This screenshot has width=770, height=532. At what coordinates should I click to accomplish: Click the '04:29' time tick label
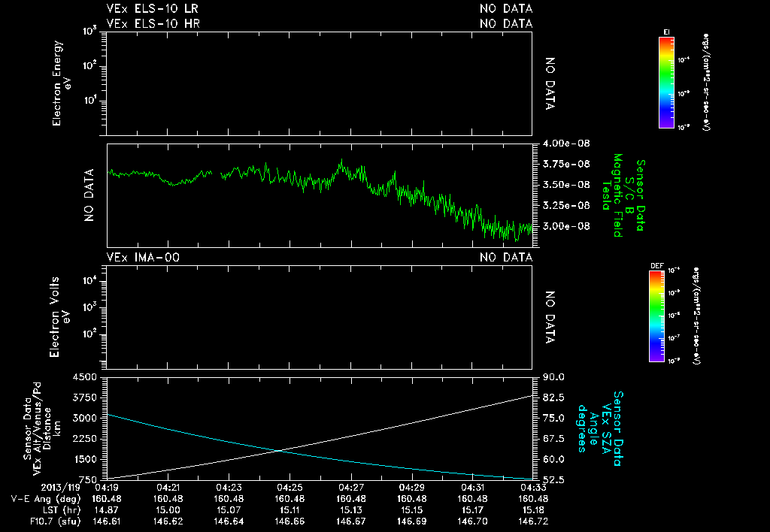[x=411, y=488]
